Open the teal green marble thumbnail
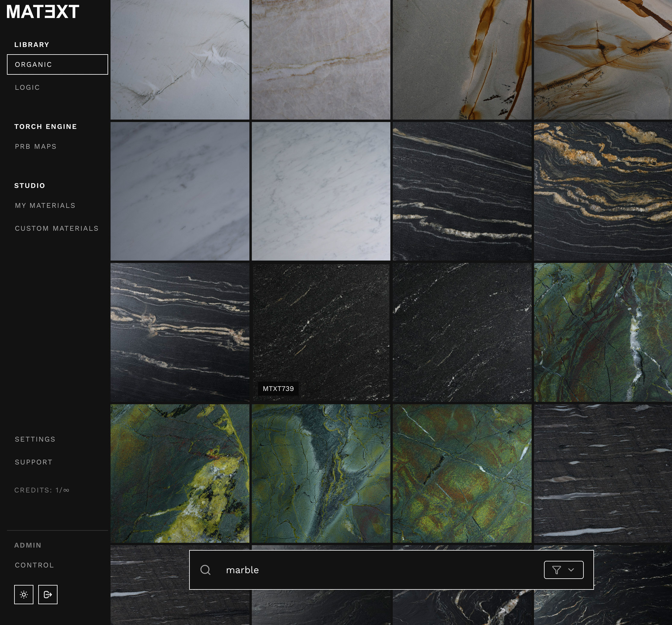This screenshot has height=625, width=672. coord(321,473)
